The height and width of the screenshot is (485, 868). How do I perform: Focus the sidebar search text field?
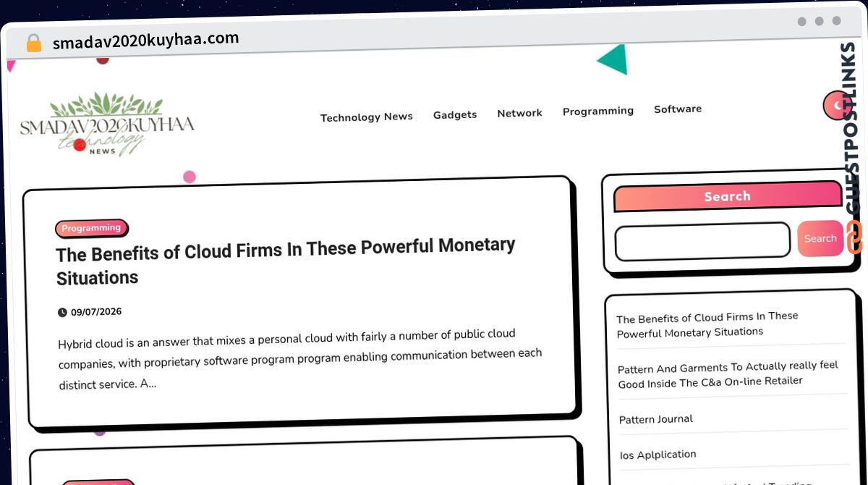702,240
